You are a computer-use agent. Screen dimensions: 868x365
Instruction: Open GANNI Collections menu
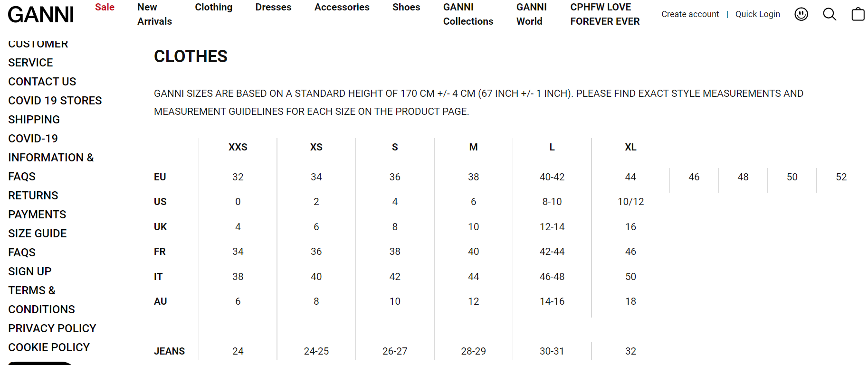tap(468, 14)
